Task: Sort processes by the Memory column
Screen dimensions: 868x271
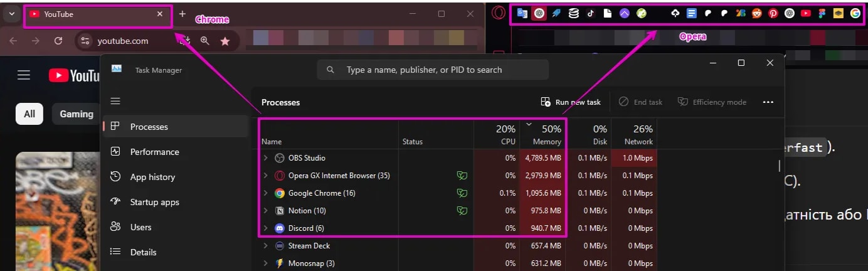Action: click(542, 135)
